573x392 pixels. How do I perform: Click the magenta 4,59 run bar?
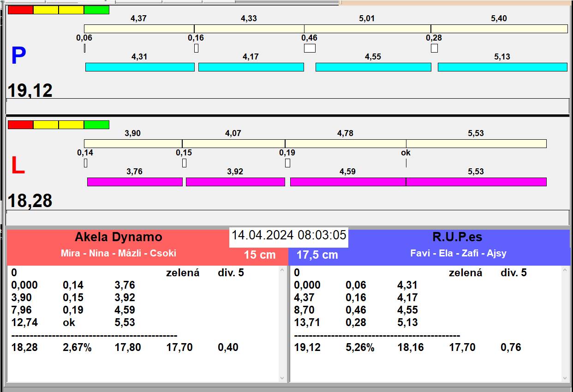click(348, 182)
